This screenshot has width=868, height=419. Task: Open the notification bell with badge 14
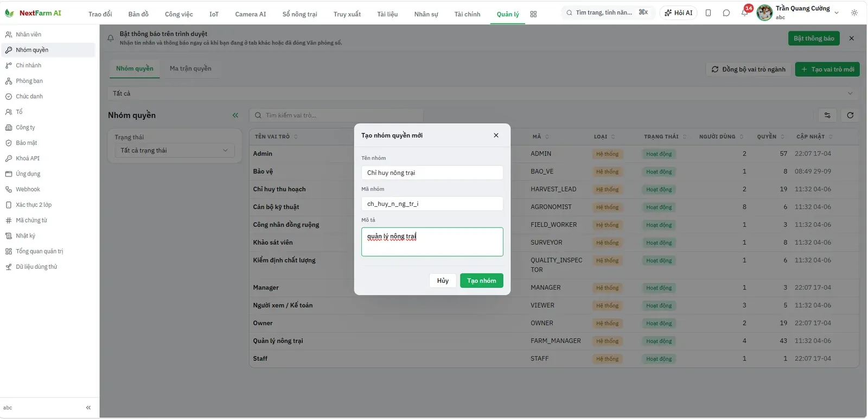point(745,12)
